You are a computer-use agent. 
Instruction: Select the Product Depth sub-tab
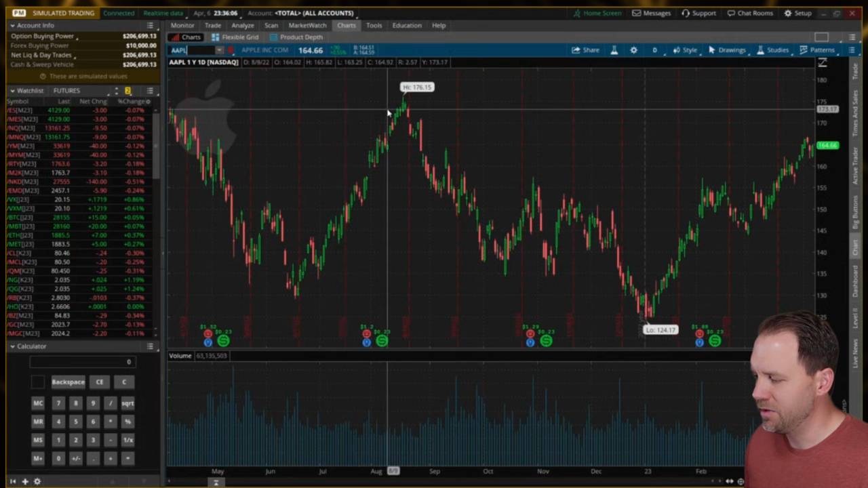(296, 37)
